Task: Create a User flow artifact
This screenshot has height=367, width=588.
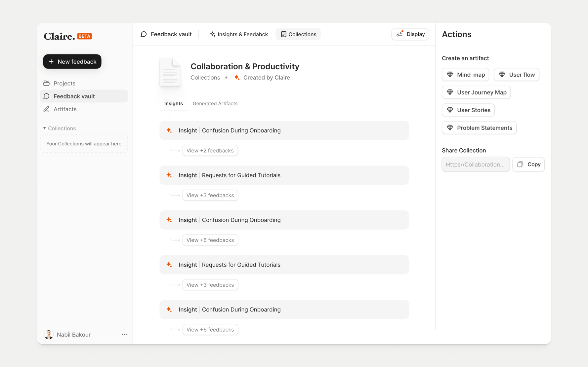Action: tap(517, 75)
